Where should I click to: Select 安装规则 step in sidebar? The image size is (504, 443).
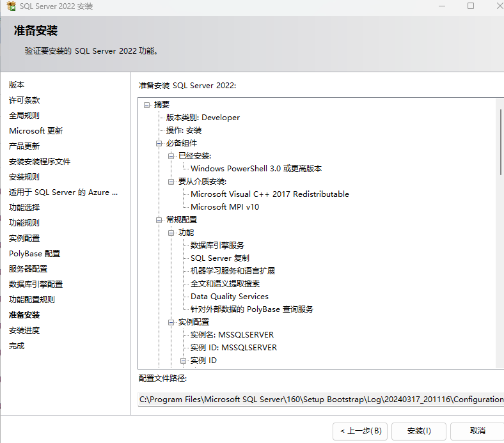point(24,177)
